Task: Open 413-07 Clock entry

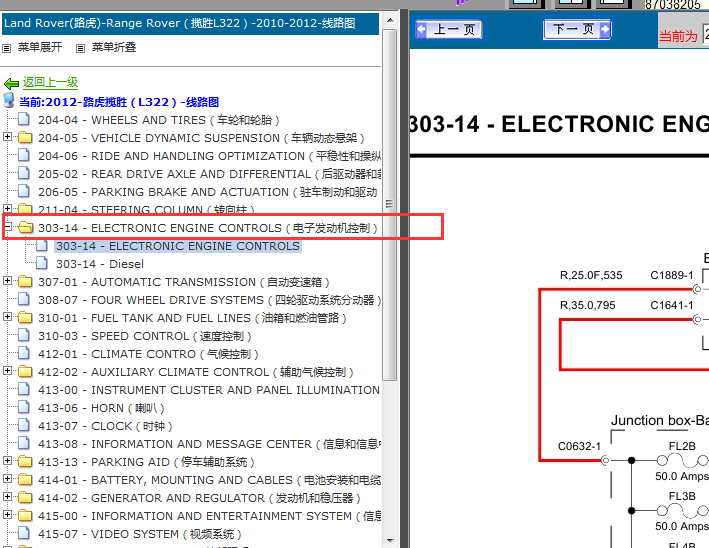Action: pos(105,426)
